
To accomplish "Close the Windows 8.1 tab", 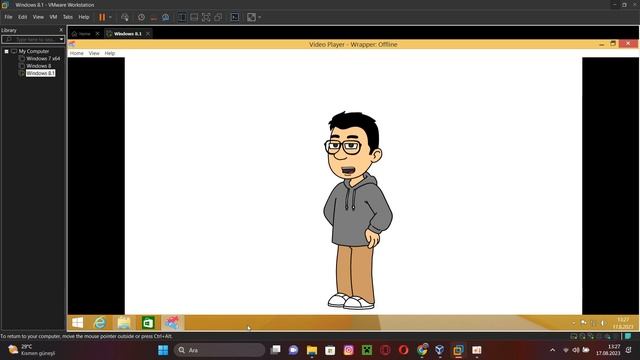I will pyautogui.click(x=148, y=34).
